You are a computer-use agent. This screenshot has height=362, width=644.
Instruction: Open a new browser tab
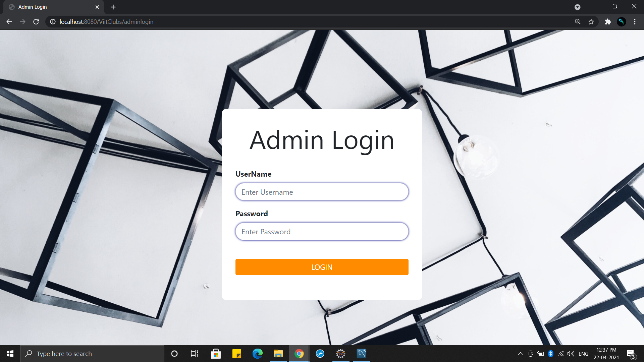tap(113, 7)
